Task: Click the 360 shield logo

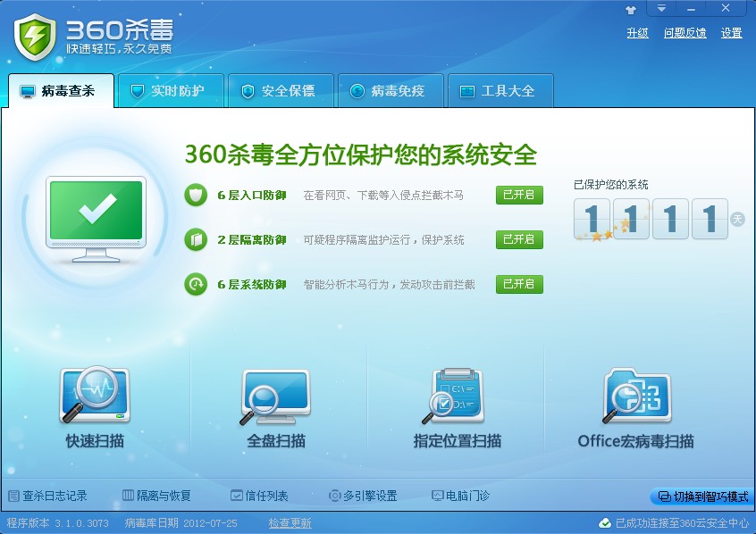Action: coord(35,37)
